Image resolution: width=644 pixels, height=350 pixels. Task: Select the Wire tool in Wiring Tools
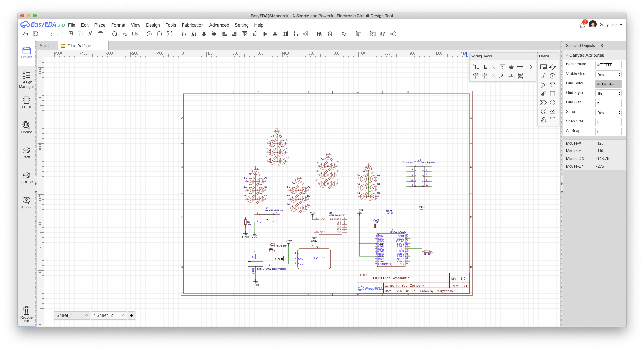(475, 67)
